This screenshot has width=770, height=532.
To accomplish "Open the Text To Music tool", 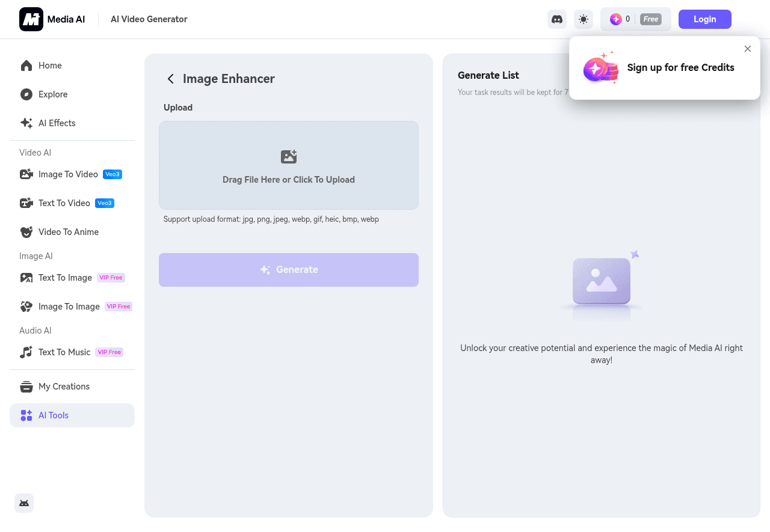I will pyautogui.click(x=64, y=352).
